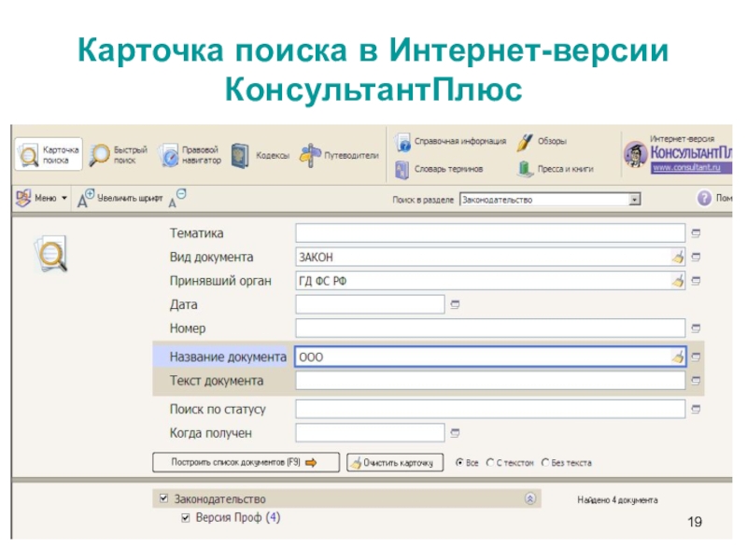The image size is (747, 560).
Task: Open Пресса и книги link
Action: [556, 169]
